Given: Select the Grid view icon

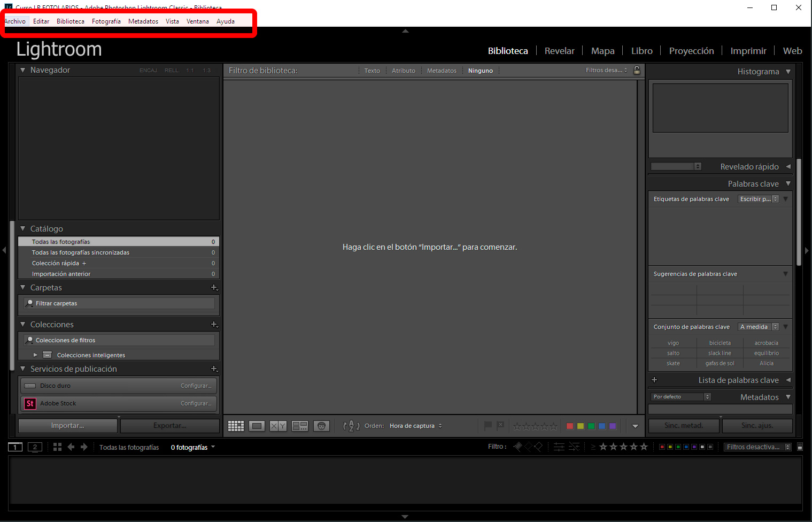Looking at the screenshot, I should pos(236,426).
